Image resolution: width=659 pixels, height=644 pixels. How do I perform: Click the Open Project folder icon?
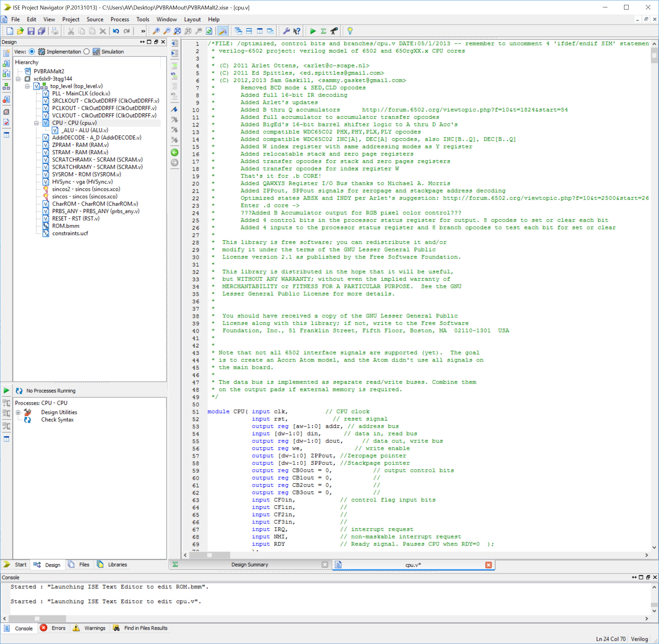(x=20, y=31)
